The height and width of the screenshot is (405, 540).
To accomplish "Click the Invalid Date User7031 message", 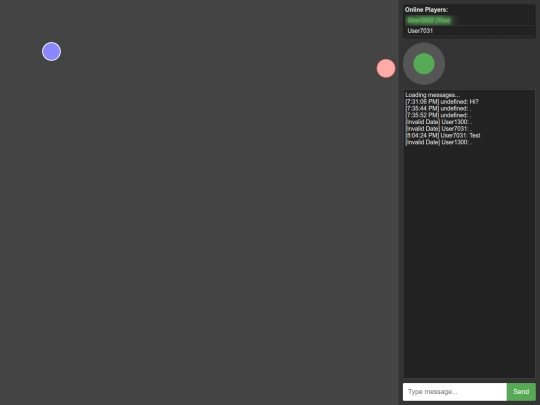I will (438, 128).
